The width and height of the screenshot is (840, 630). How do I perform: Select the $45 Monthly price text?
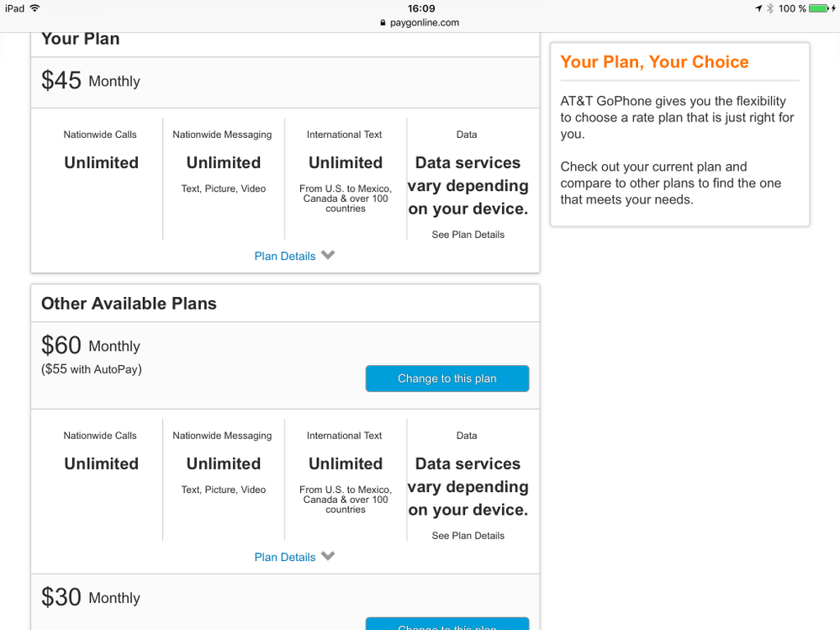point(91,81)
